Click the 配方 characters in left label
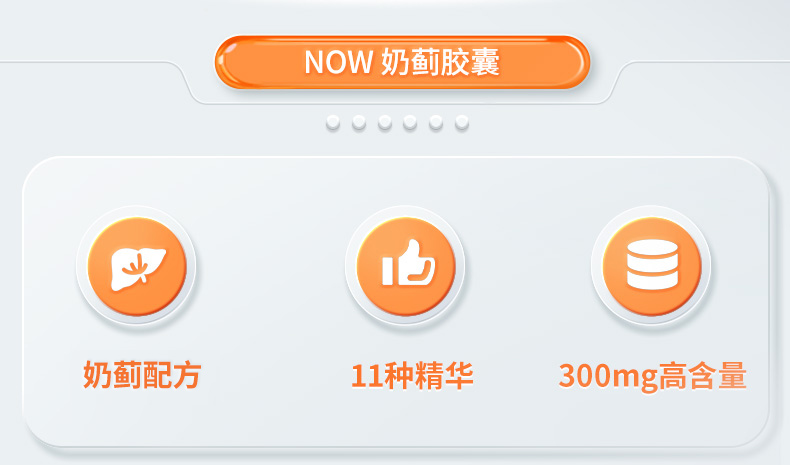This screenshot has height=465, width=790. (172, 375)
